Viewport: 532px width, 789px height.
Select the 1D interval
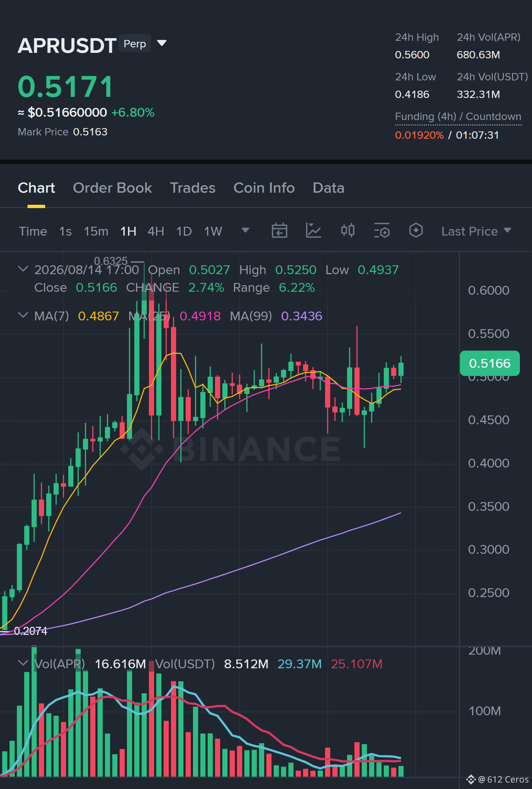184,231
